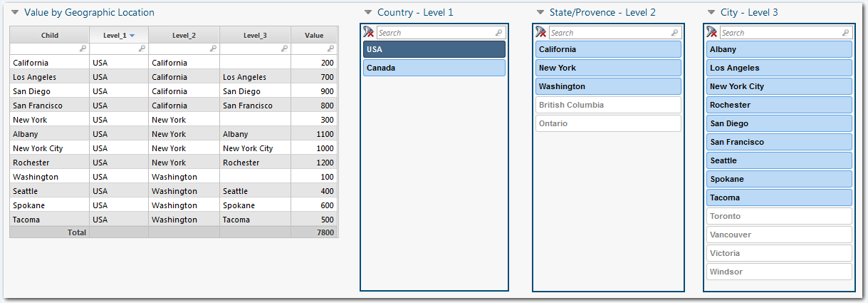The image size is (868, 303).
Task: Click the Level_3 column filter field
Action: [250, 48]
